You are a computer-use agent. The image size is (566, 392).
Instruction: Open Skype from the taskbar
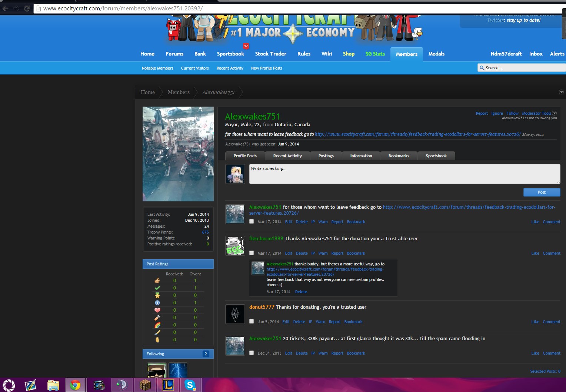[x=190, y=385]
